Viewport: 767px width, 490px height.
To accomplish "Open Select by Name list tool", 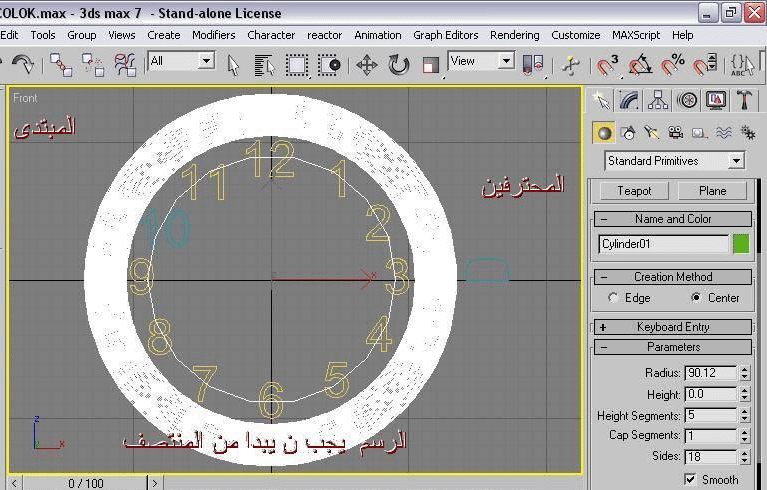I will coord(265,65).
